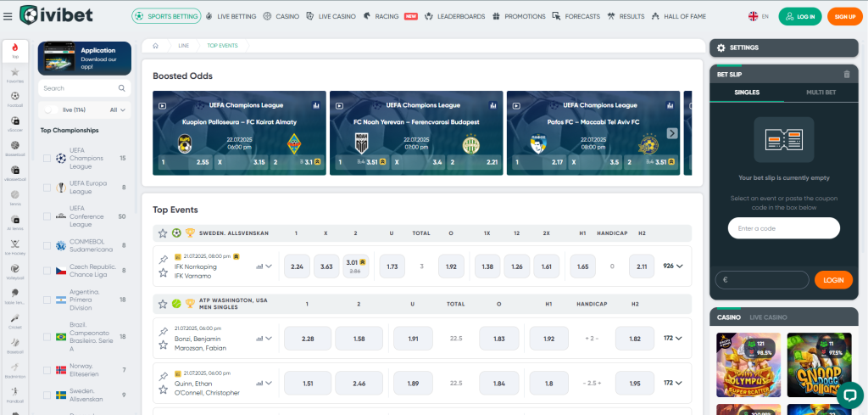Open the Racing menu item
The image size is (868, 415).
click(390, 17)
